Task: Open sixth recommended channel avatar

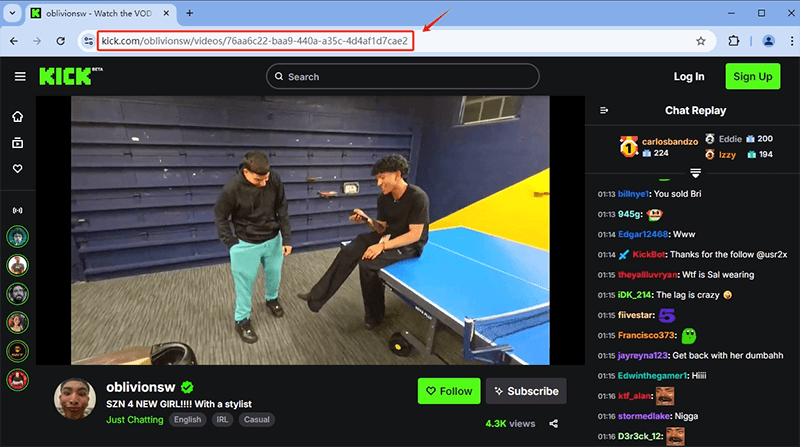Action: [17, 380]
